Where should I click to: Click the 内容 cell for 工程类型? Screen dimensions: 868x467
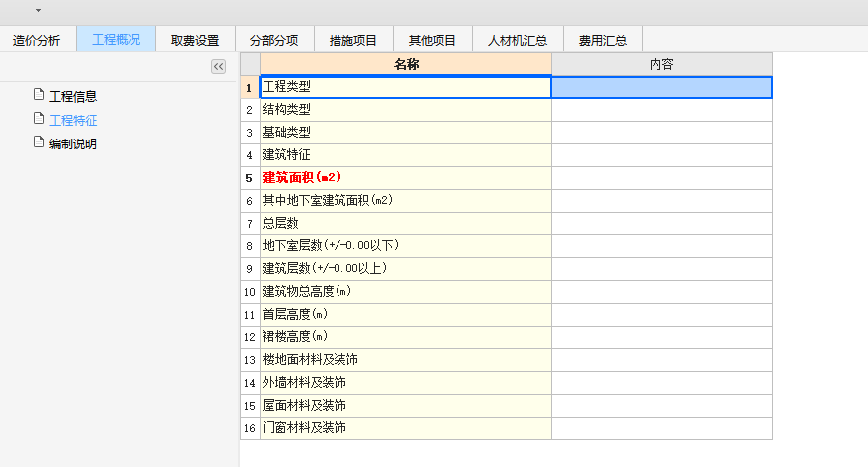pyautogui.click(x=661, y=87)
